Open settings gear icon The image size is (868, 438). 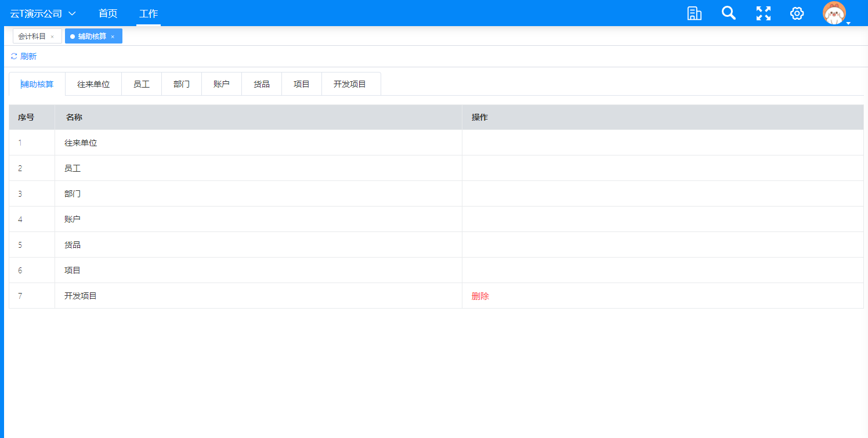click(797, 13)
